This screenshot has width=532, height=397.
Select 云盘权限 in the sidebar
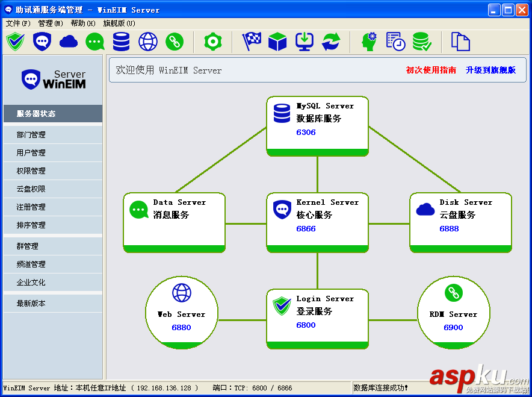coord(53,189)
